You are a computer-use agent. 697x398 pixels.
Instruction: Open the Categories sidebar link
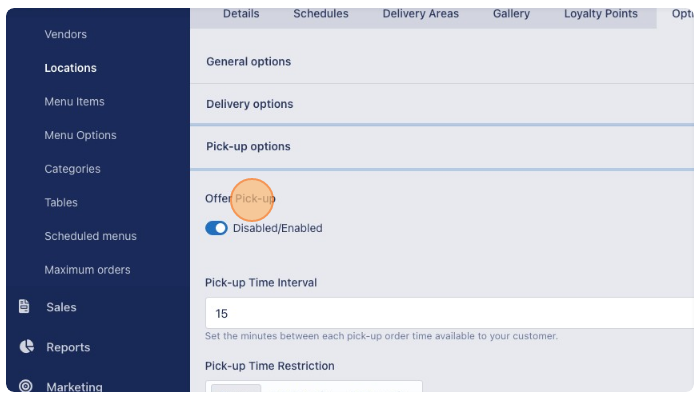72,169
